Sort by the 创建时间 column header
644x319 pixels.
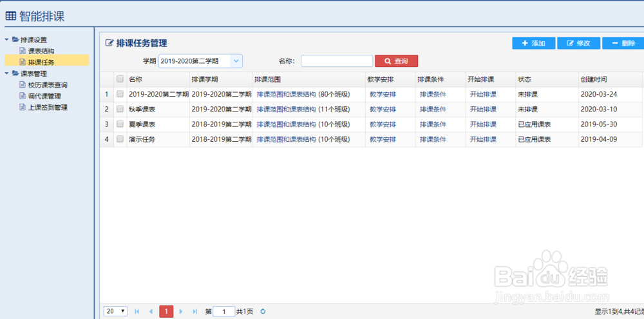pyautogui.click(x=610, y=79)
